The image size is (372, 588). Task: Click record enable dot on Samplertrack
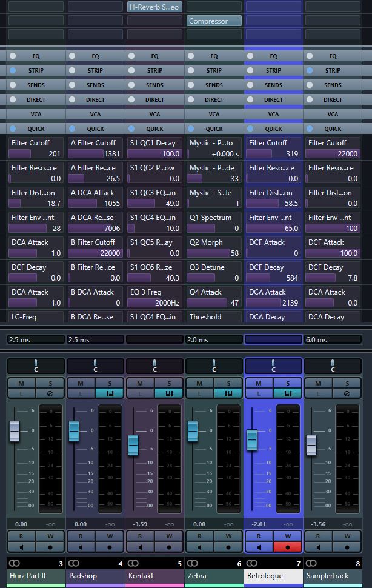coord(348,546)
